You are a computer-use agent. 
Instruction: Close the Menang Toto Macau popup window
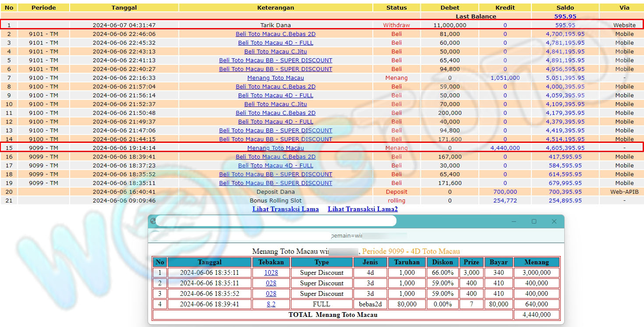[x=554, y=221]
